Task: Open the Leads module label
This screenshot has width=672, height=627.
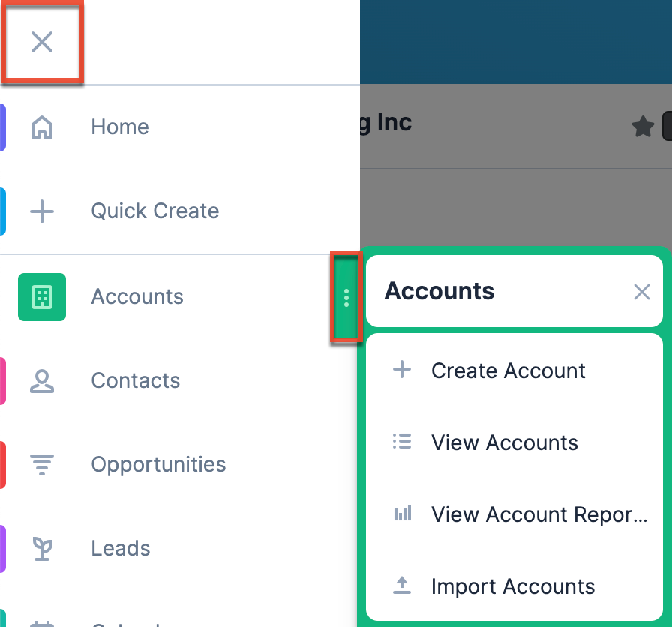Action: (121, 549)
